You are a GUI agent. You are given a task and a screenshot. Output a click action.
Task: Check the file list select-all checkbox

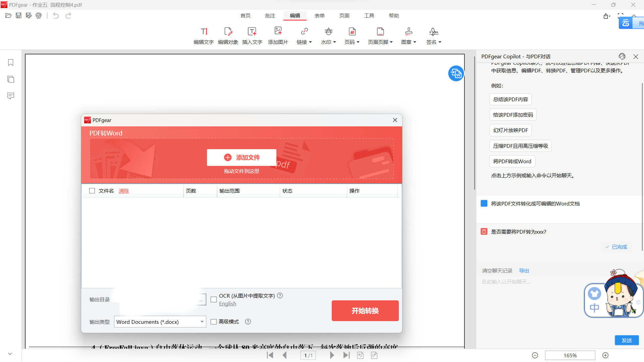point(93,191)
